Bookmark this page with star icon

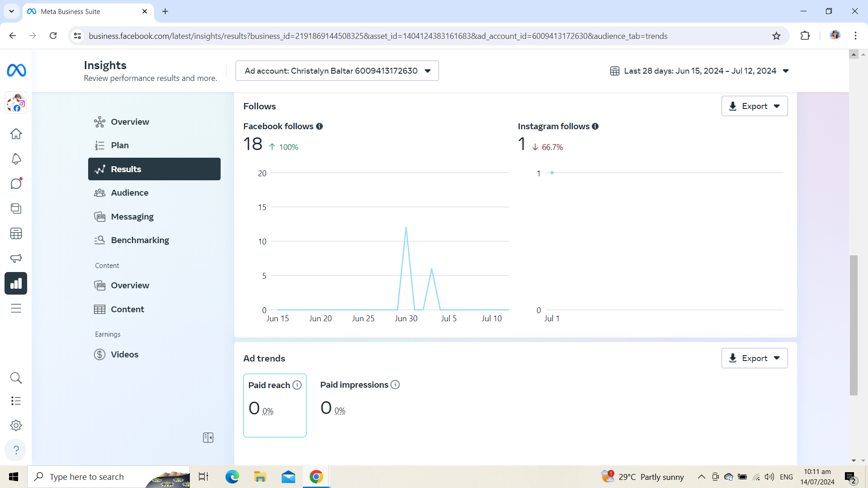(777, 36)
